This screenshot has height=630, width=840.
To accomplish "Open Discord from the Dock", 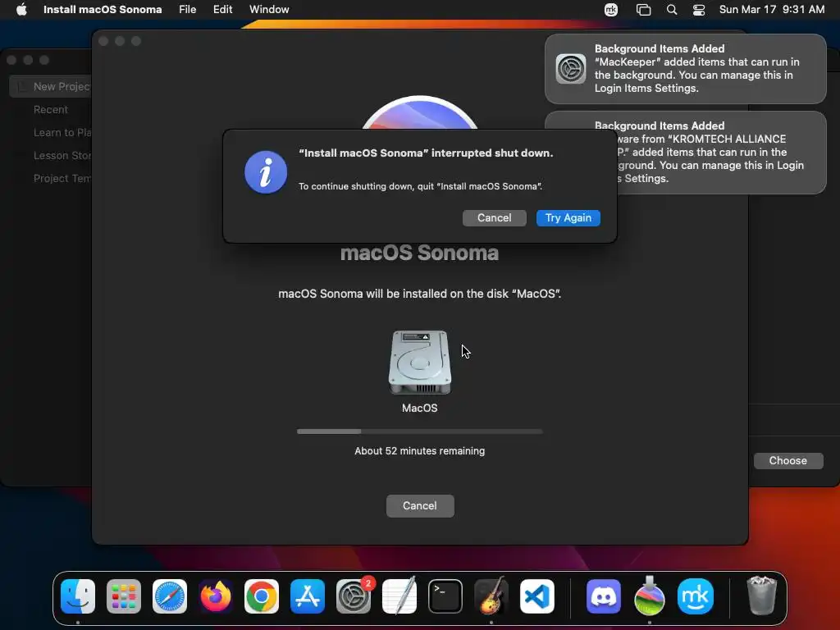I will [604, 596].
